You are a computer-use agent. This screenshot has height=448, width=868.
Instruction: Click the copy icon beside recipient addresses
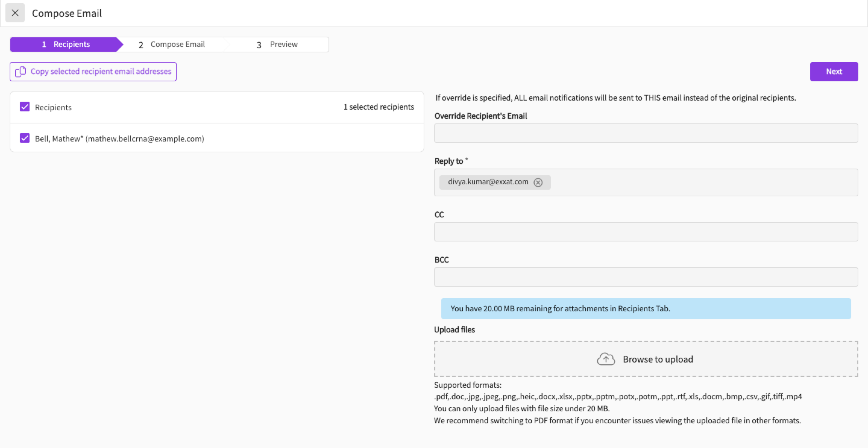20,71
